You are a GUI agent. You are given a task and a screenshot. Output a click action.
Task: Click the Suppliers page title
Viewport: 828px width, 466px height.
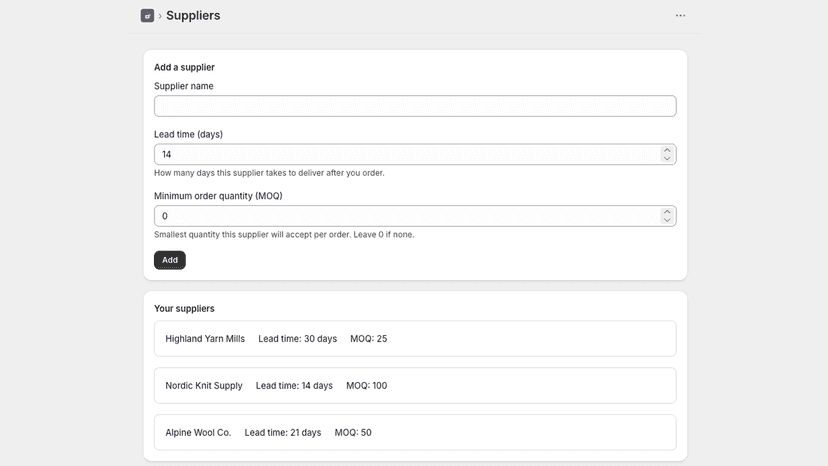(x=193, y=16)
